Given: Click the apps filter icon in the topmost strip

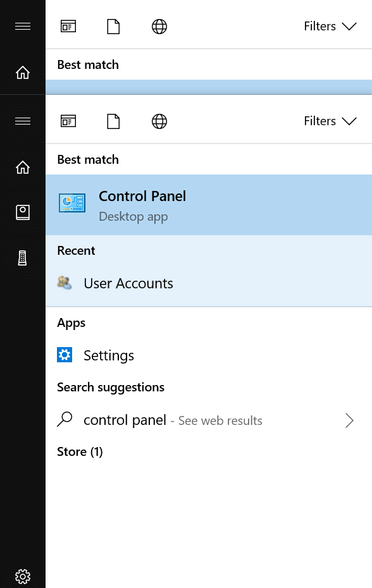Looking at the screenshot, I should coord(68,27).
